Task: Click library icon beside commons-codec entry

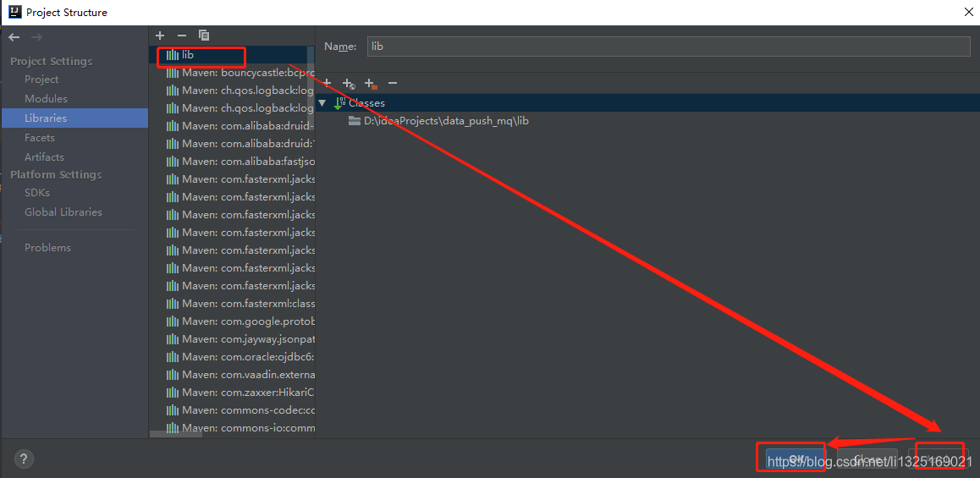Action: click(x=173, y=410)
